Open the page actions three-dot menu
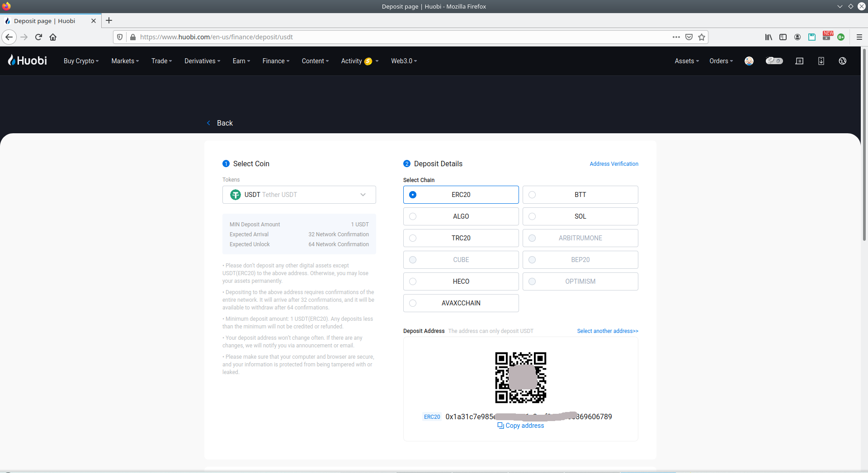 click(676, 37)
